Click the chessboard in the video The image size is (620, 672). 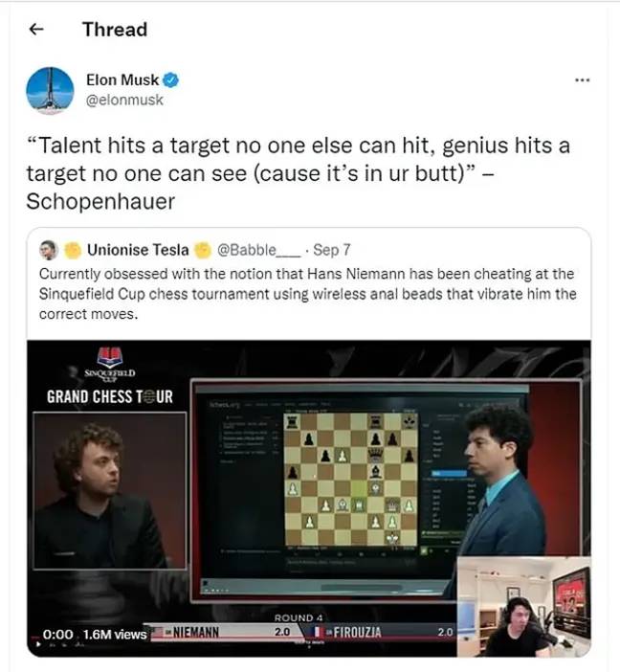tap(351, 480)
